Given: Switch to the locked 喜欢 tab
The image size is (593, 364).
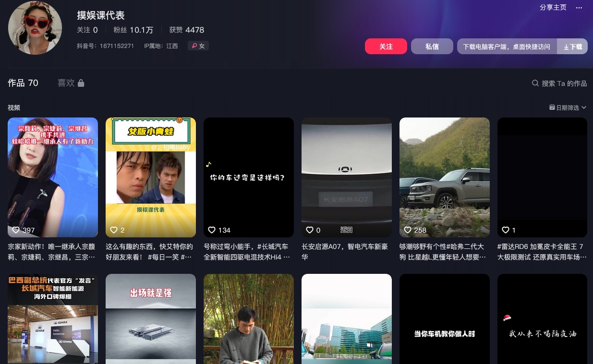Looking at the screenshot, I should pos(71,83).
